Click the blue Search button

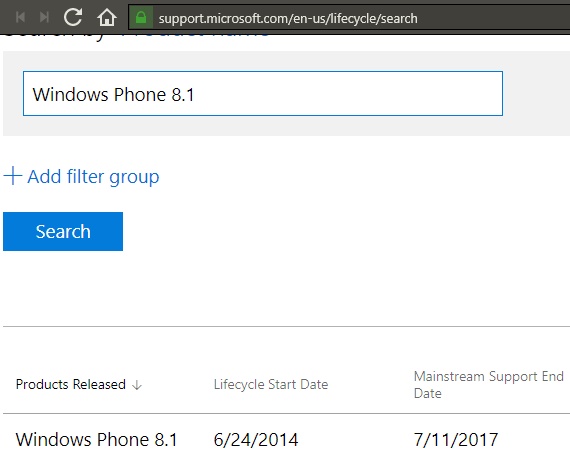63,232
